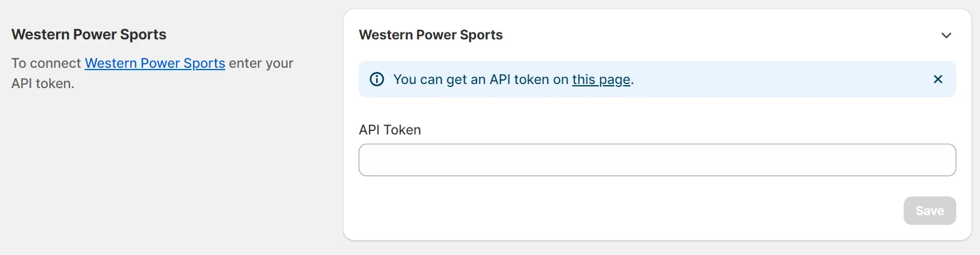The image size is (980, 255).
Task: Focus the API Token input field
Action: click(x=657, y=160)
